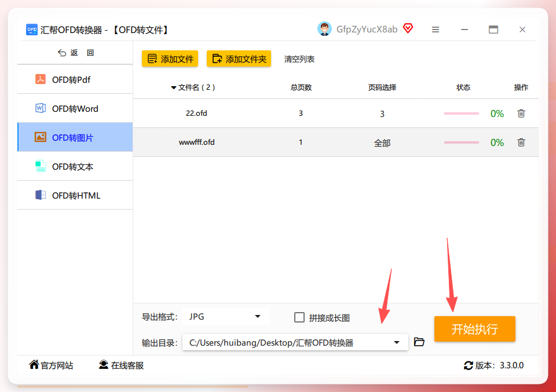Image resolution: width=556 pixels, height=392 pixels.
Task: Minimize the converter window
Action: click(x=464, y=30)
